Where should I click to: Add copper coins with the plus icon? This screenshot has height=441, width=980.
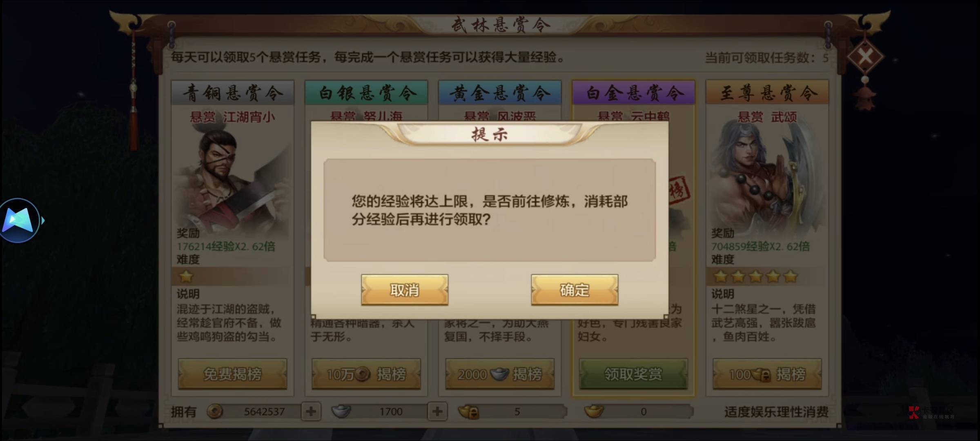311,411
